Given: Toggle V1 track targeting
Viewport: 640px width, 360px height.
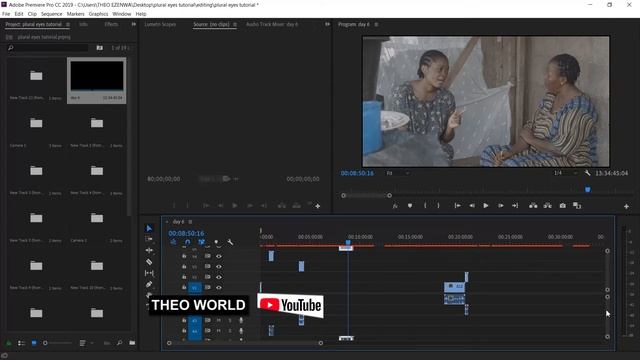Looking at the screenshot, I should pyautogui.click(x=195, y=287).
